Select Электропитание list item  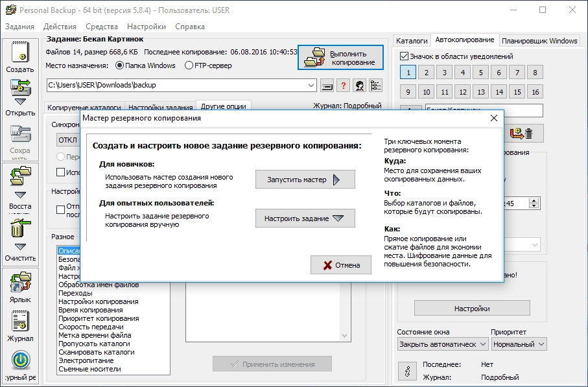click(86, 361)
